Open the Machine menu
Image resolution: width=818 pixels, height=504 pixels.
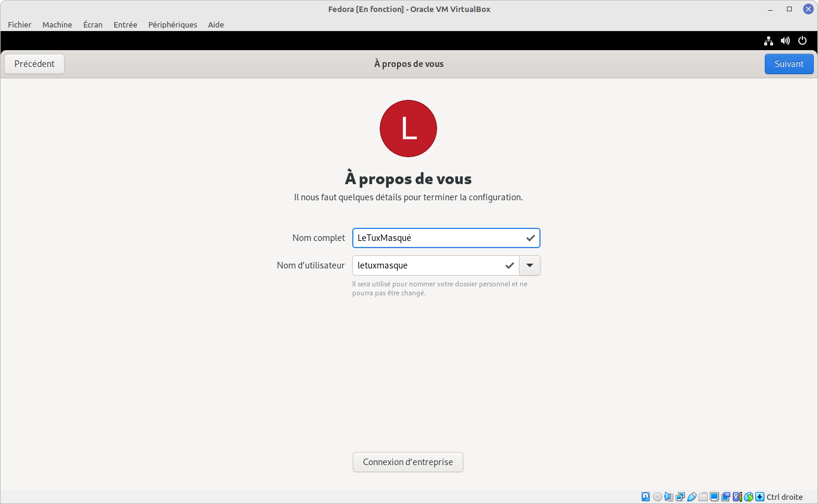57,25
